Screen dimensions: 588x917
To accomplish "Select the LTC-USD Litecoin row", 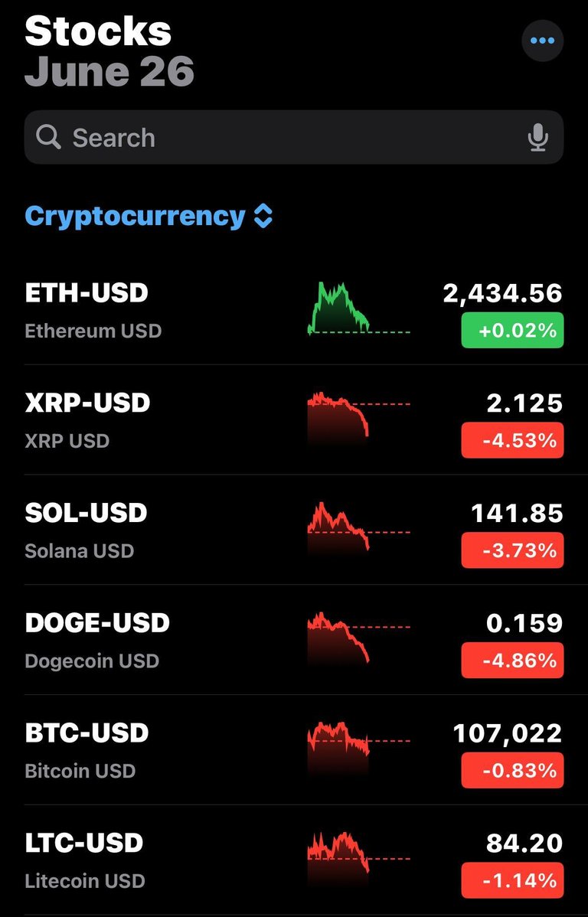I will coord(294,860).
